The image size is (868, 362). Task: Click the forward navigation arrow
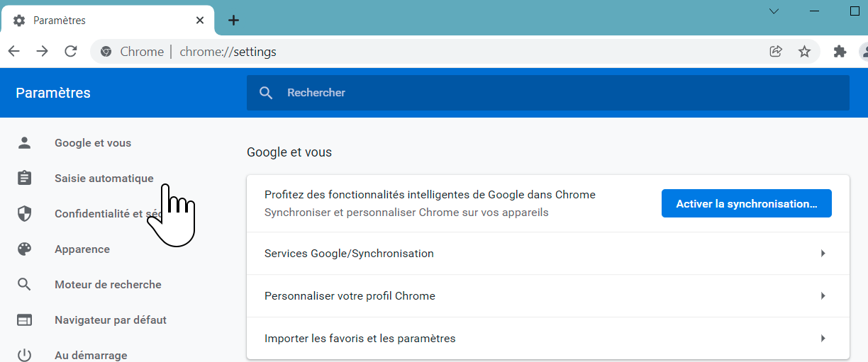point(43,51)
